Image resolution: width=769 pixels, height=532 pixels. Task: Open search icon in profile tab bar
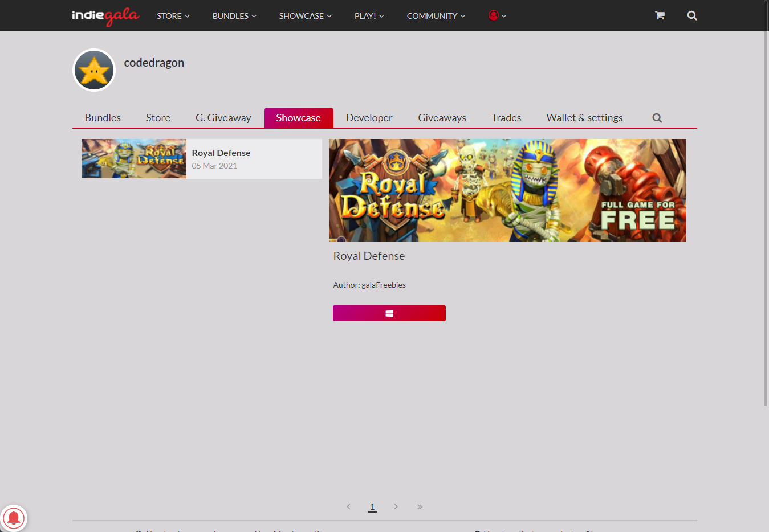[657, 118]
